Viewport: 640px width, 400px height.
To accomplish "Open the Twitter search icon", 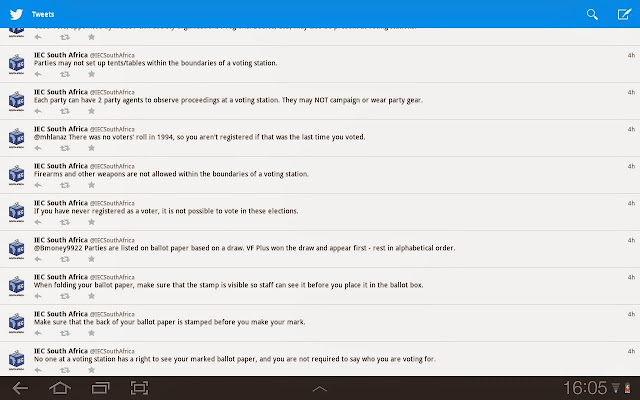I will (x=592, y=14).
